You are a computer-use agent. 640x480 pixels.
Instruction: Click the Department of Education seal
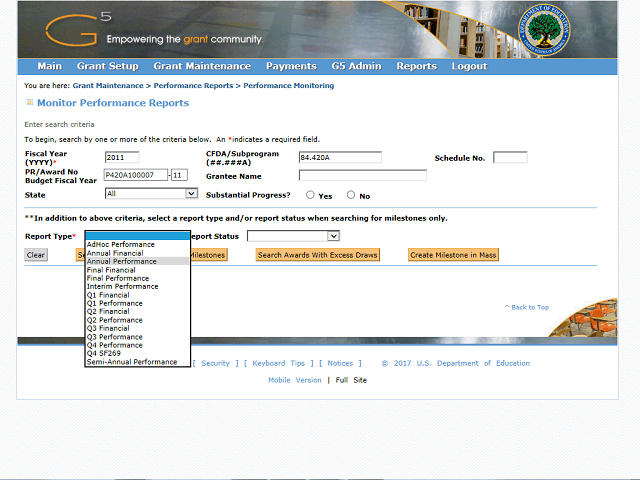tap(544, 30)
